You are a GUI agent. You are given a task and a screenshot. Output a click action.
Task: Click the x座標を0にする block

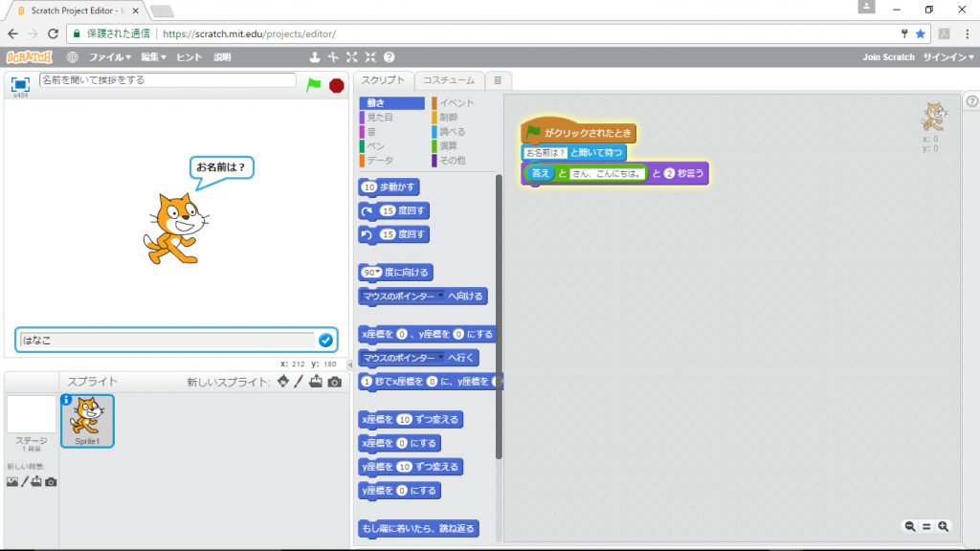(x=400, y=443)
